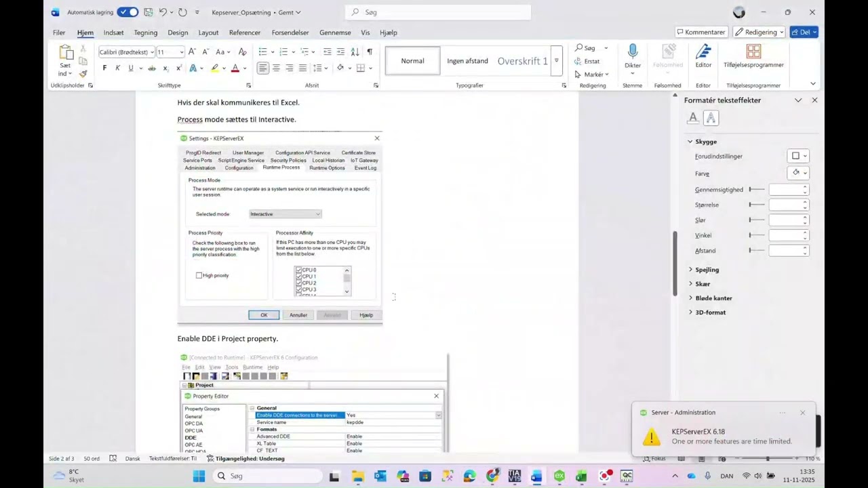Increase paragraph indent
868x488 pixels.
[x=340, y=52]
